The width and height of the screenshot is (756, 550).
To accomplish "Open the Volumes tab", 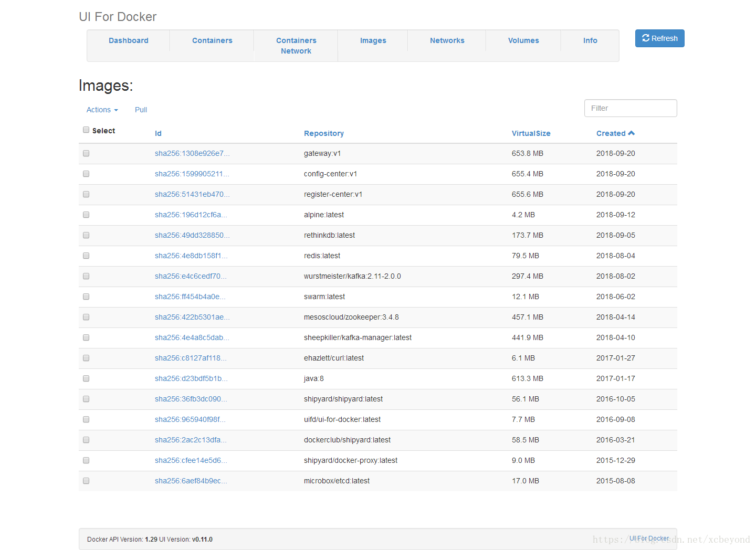I will click(x=523, y=40).
